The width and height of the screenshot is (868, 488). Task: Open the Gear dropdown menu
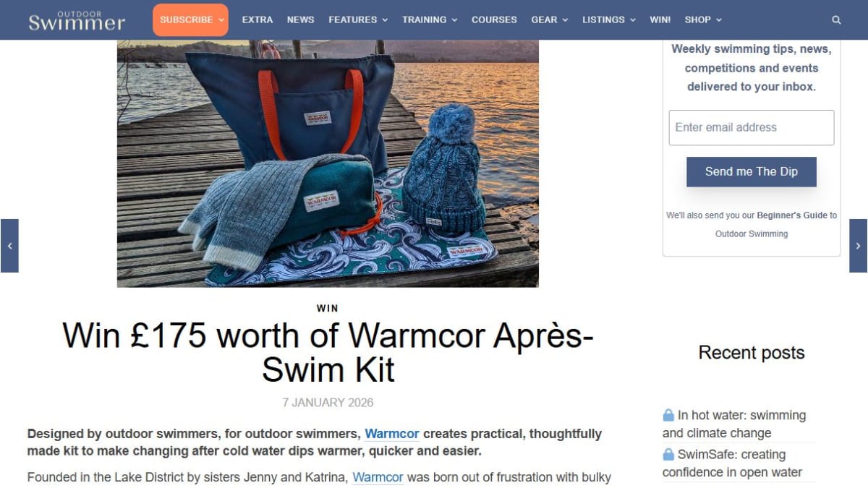(550, 20)
